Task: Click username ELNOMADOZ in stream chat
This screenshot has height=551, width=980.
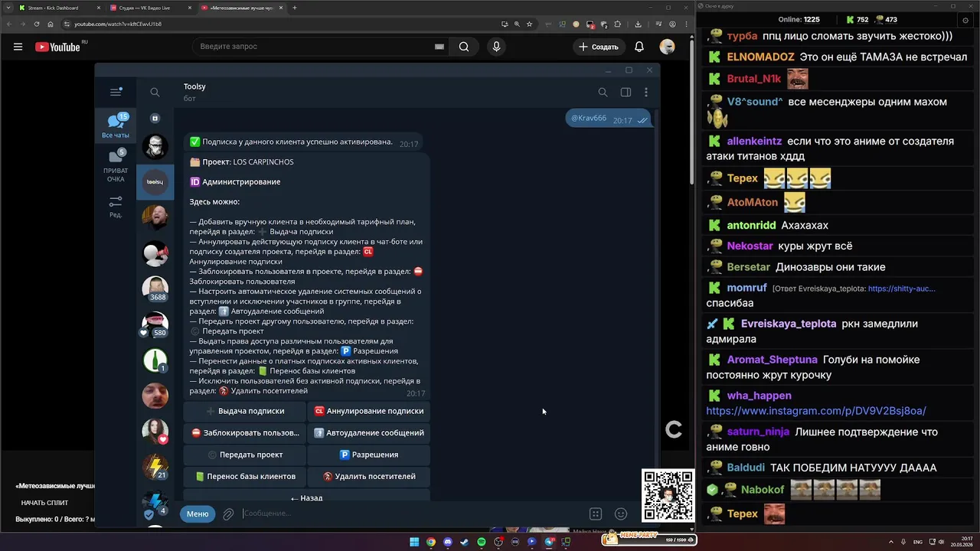Action: coord(760,57)
